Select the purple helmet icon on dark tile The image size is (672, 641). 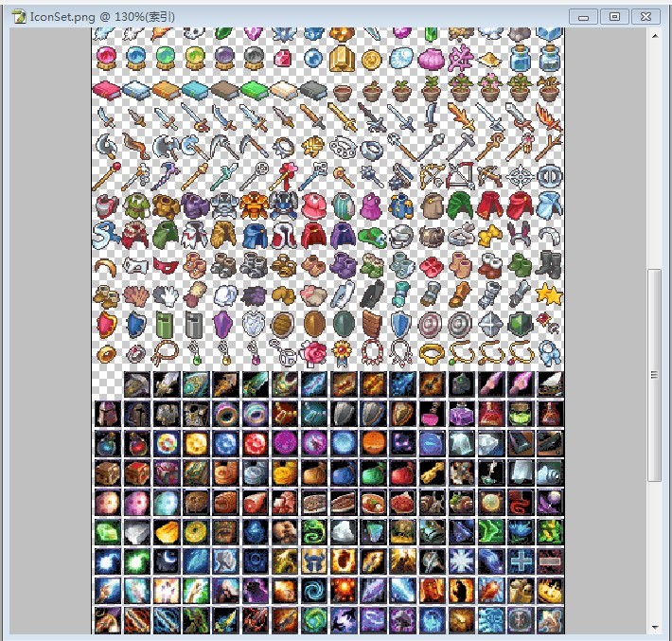coord(108,414)
